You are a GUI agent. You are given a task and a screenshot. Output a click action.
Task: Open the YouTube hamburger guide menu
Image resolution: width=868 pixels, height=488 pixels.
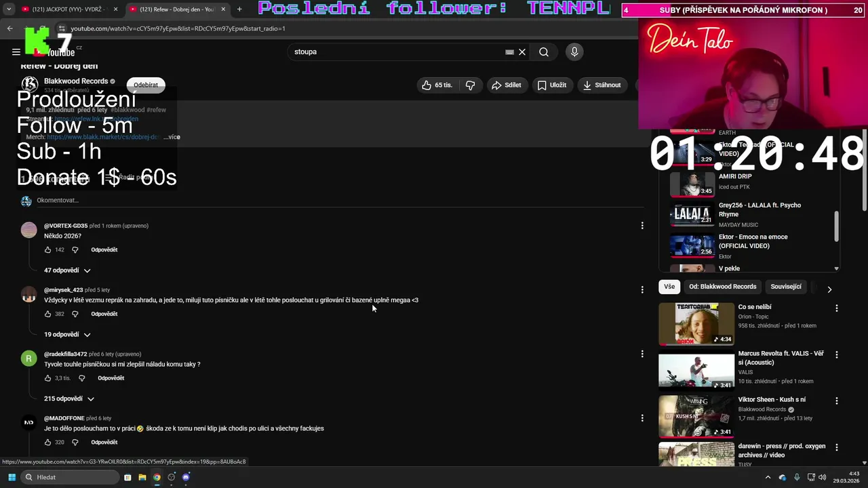pos(16,52)
